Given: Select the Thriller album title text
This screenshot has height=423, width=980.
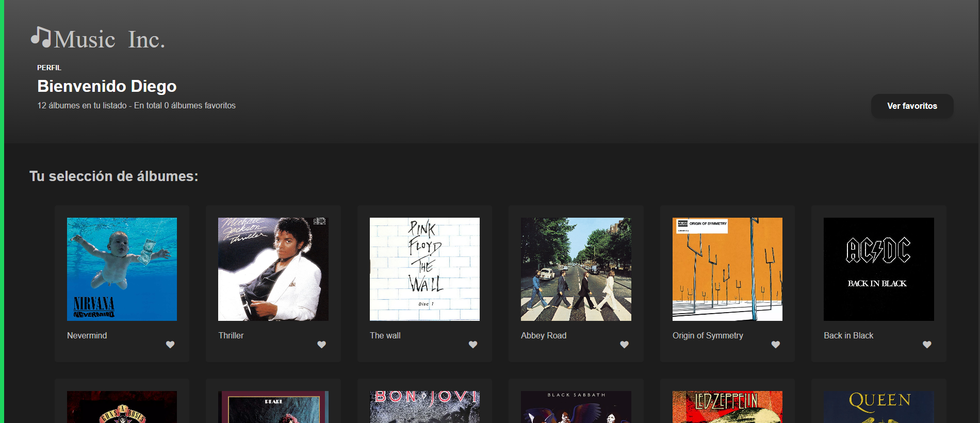Looking at the screenshot, I should tap(231, 335).
